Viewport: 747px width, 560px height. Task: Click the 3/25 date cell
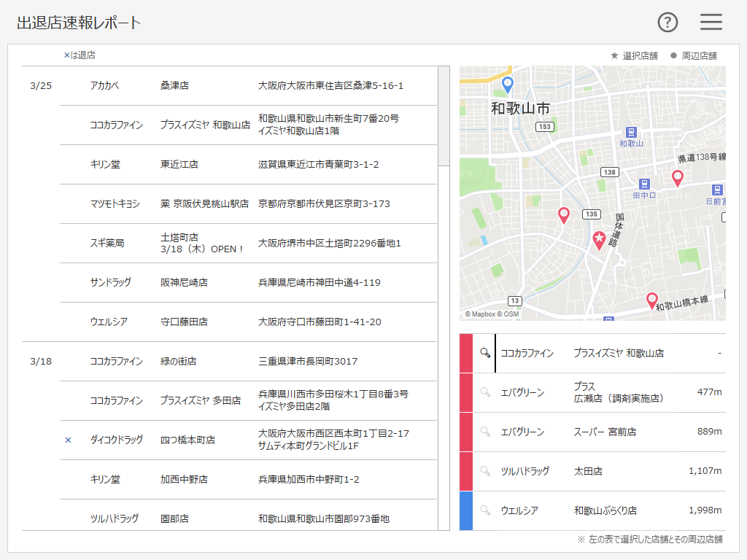41,86
